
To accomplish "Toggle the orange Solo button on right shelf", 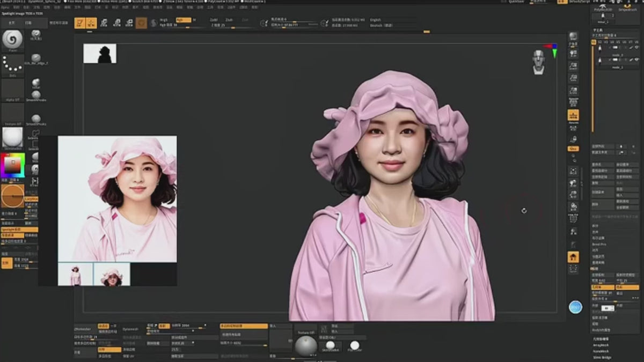I will click(573, 257).
